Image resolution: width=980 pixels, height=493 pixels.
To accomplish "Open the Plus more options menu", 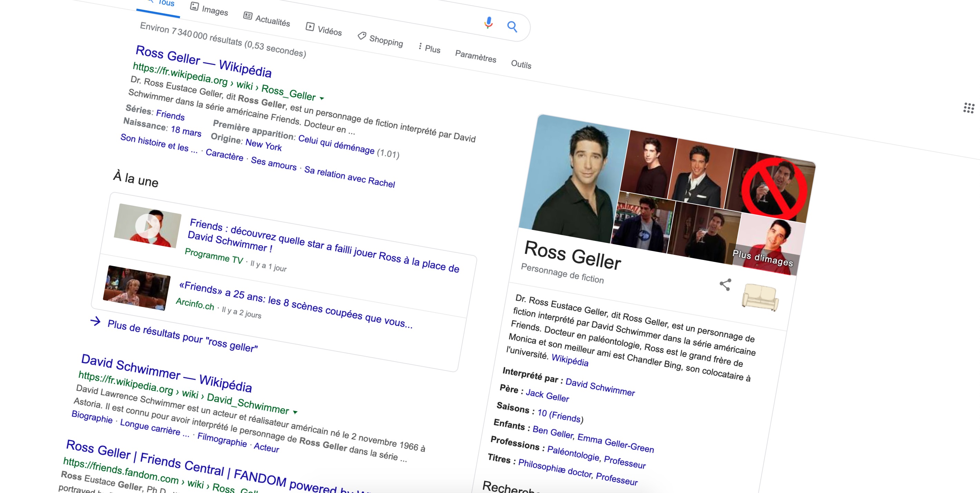I will [429, 48].
